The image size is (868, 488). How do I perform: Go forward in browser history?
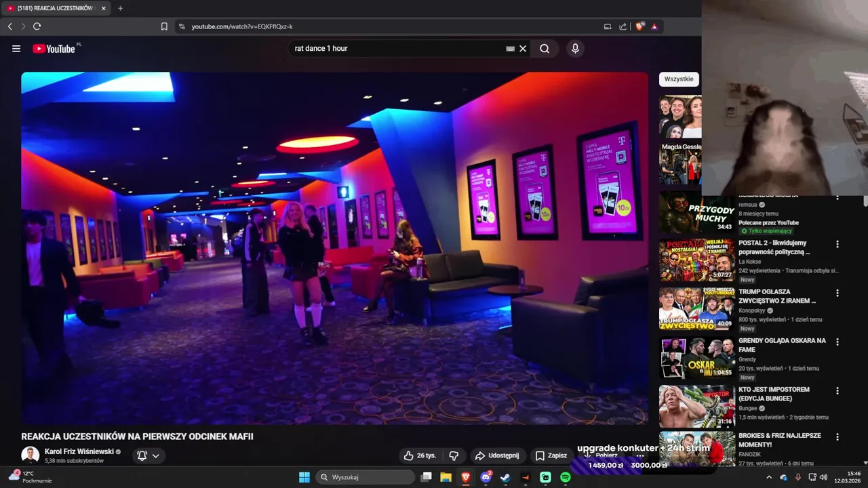[23, 26]
